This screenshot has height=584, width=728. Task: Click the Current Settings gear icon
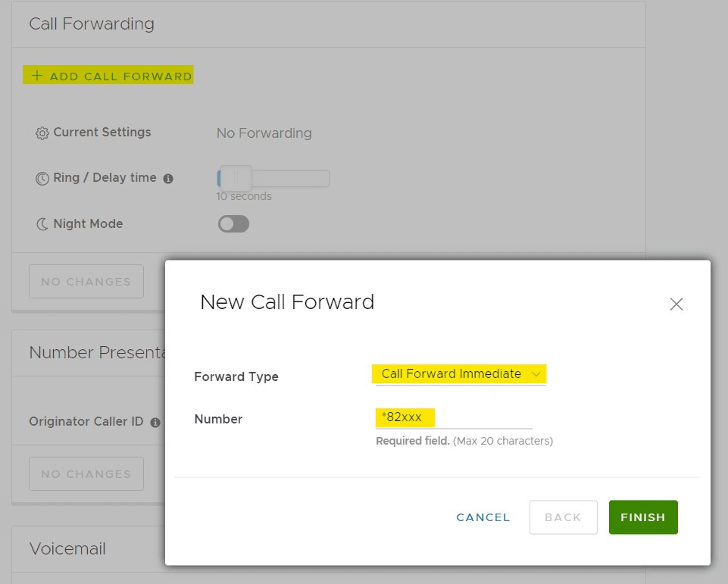point(42,133)
